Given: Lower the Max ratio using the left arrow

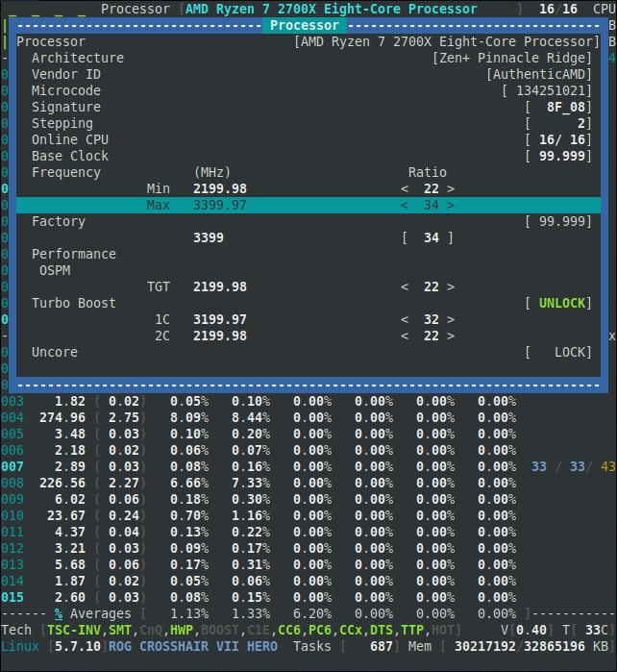Looking at the screenshot, I should click(x=405, y=206).
